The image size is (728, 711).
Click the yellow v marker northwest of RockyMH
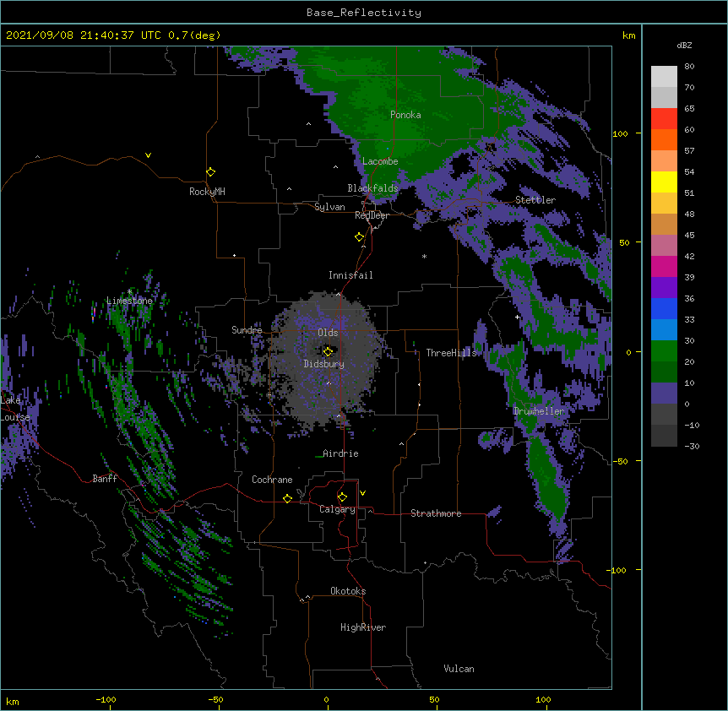148,155
